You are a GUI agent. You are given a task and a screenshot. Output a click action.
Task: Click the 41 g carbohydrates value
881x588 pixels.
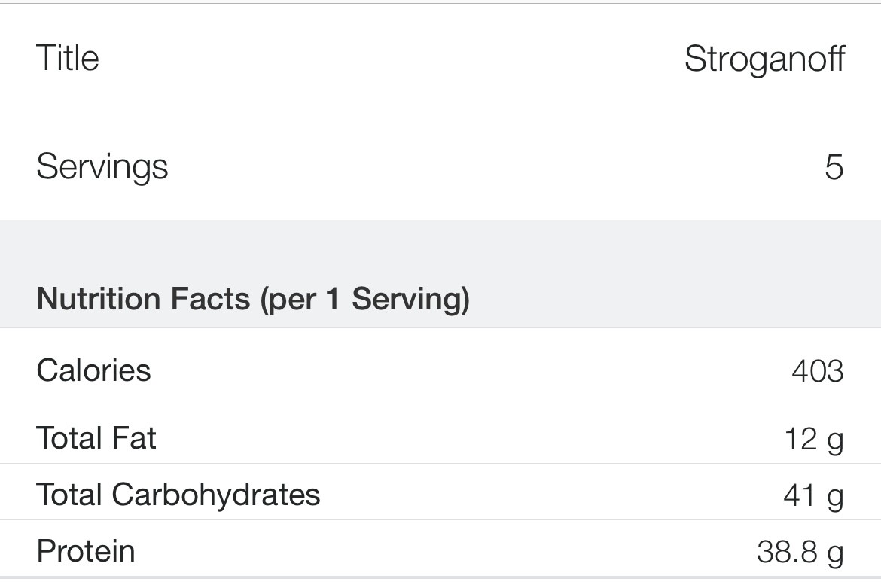813,495
